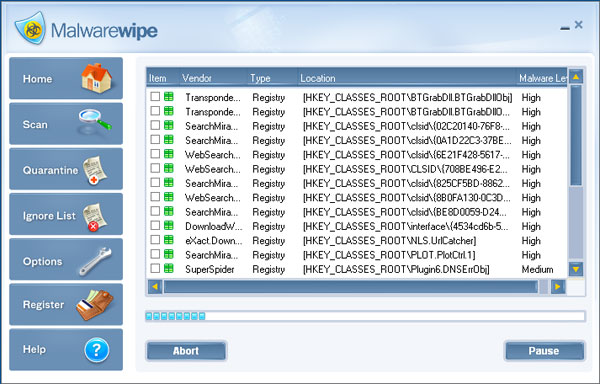Click the scroll up arrow
Screen dimensions: 600x384
click(x=576, y=76)
